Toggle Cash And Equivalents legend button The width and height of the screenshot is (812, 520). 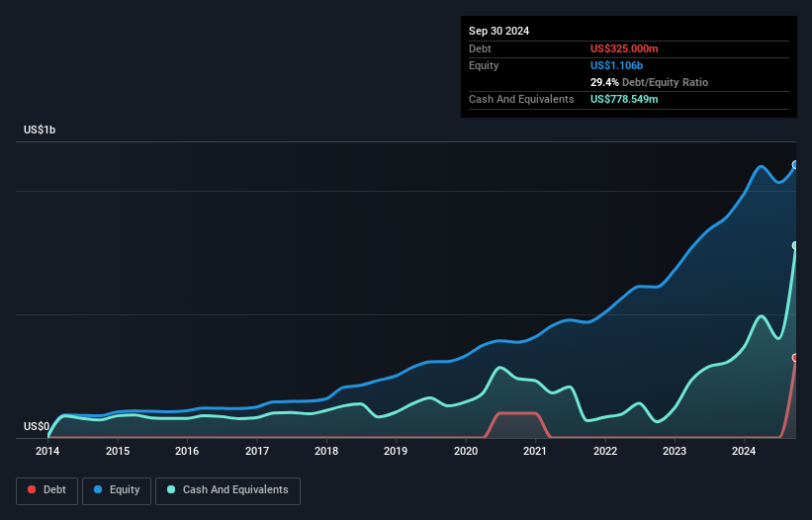227,490
